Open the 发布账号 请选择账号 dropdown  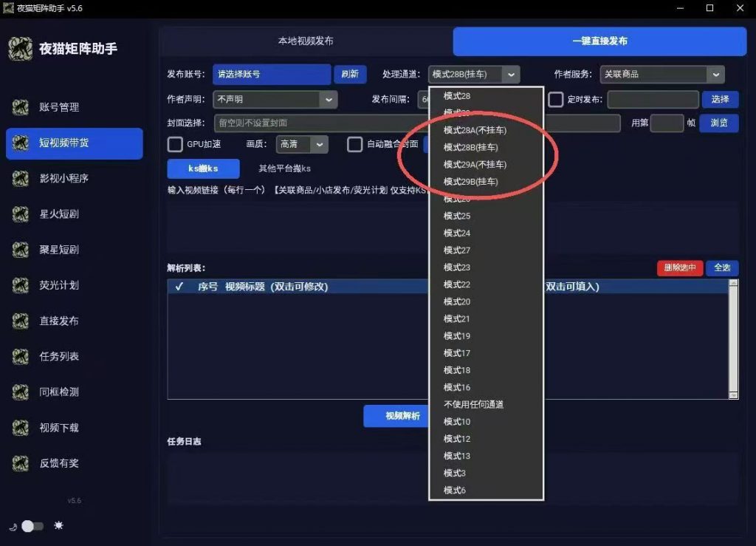(x=272, y=75)
